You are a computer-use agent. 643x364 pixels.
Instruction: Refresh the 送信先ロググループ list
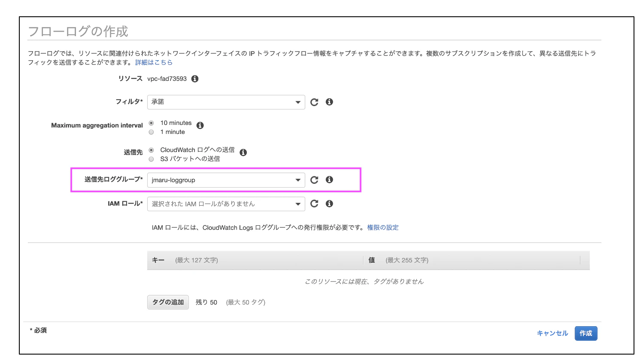pyautogui.click(x=314, y=180)
